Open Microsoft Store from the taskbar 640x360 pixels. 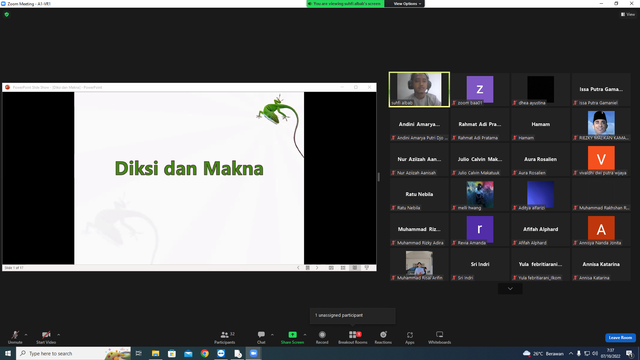click(x=172, y=353)
